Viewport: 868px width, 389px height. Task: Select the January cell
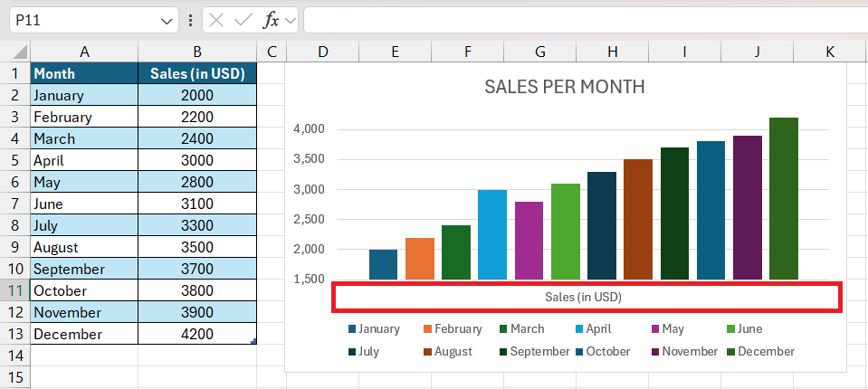pyautogui.click(x=84, y=95)
